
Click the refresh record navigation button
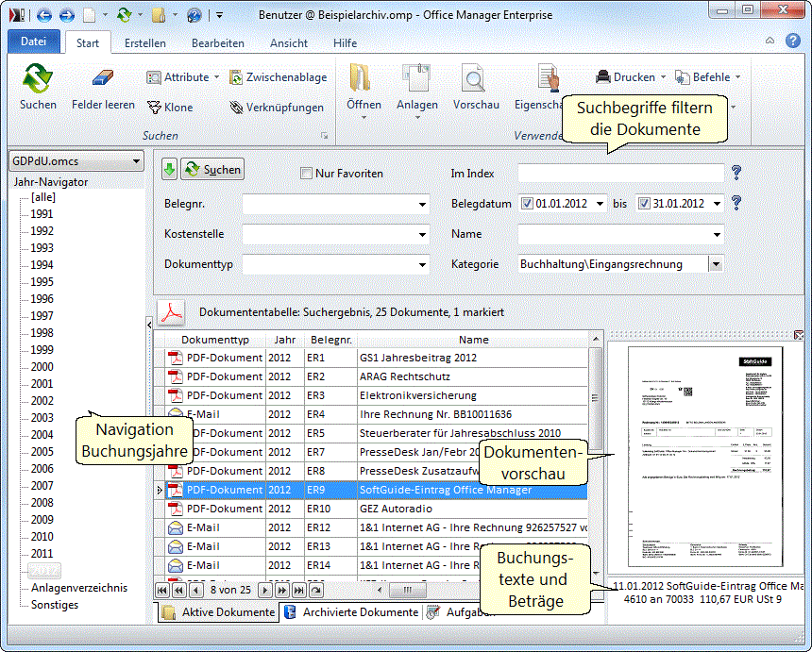pos(316,590)
